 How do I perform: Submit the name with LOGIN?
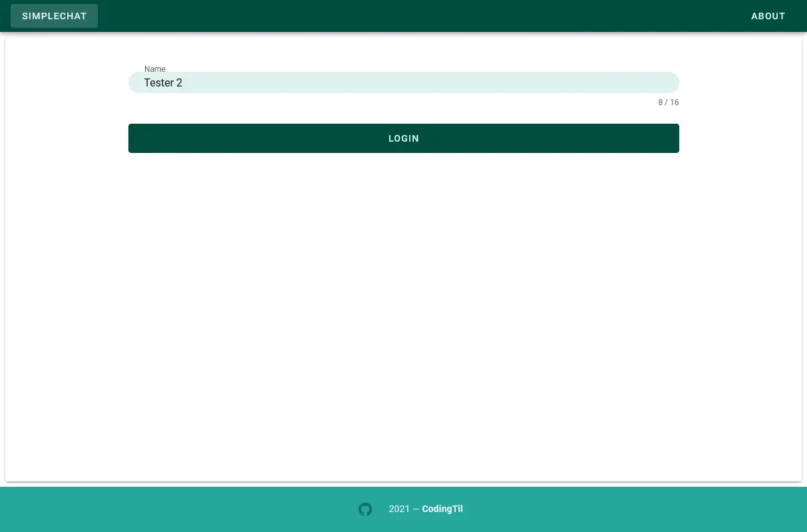403,138
